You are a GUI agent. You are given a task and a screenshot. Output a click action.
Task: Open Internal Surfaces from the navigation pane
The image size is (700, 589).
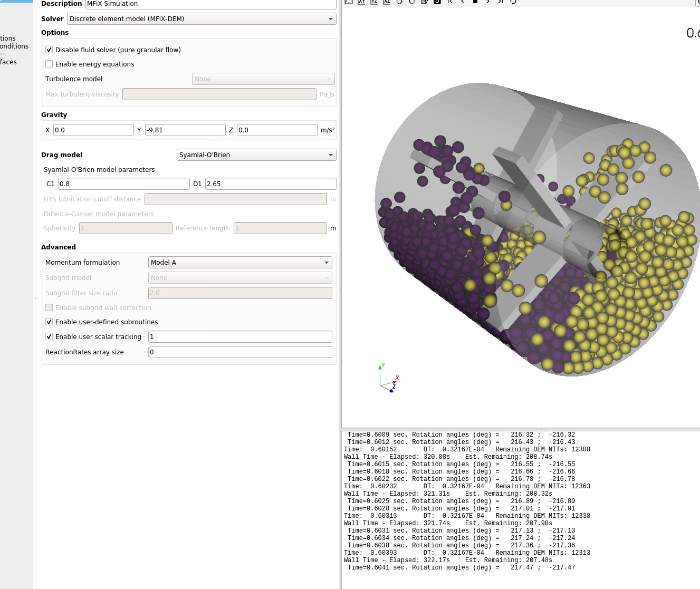(x=8, y=62)
